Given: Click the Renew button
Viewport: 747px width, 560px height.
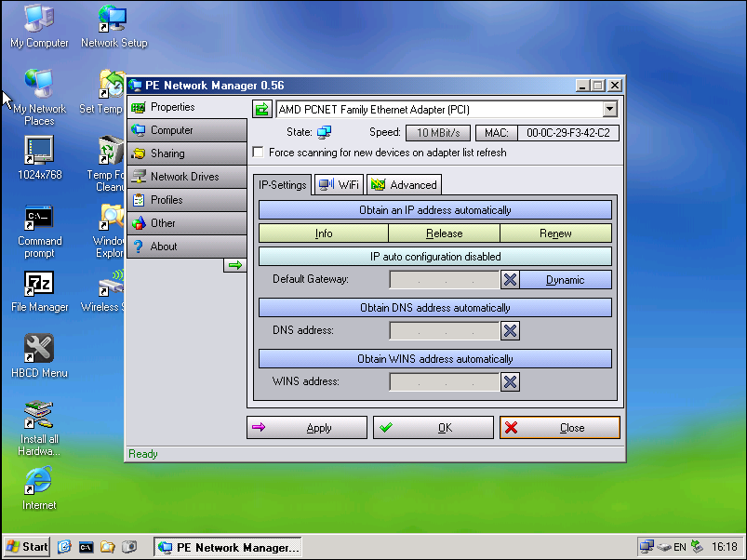Looking at the screenshot, I should [555, 233].
